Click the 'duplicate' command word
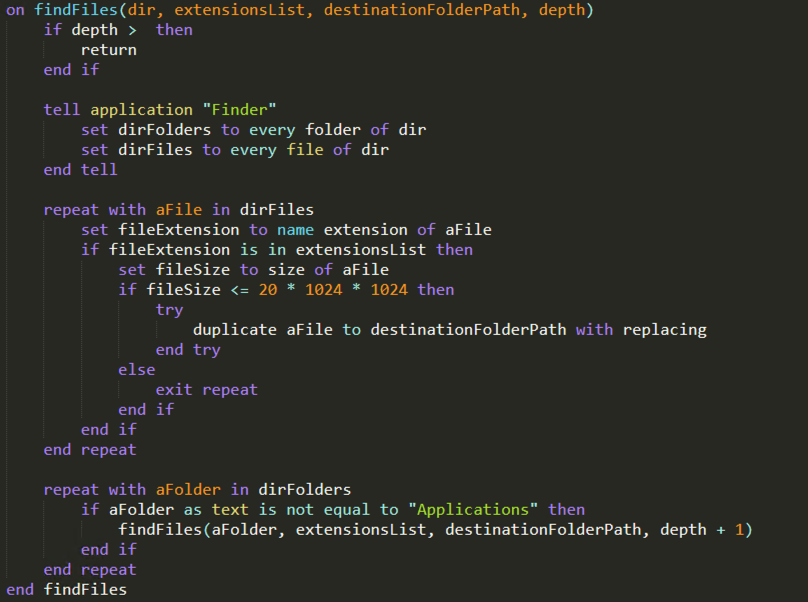 (235, 330)
